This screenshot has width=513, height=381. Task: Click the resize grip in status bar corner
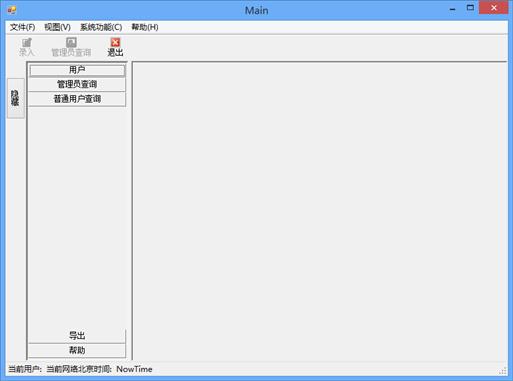(x=503, y=370)
